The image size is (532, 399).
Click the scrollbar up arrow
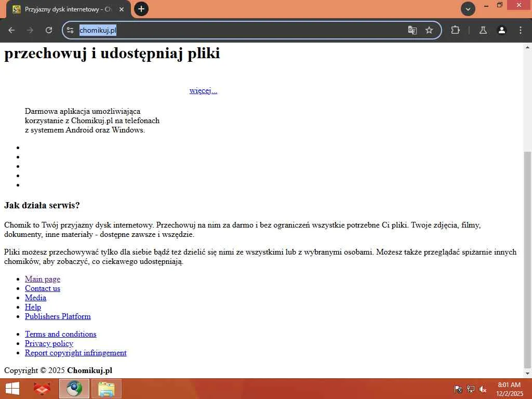pos(528,47)
